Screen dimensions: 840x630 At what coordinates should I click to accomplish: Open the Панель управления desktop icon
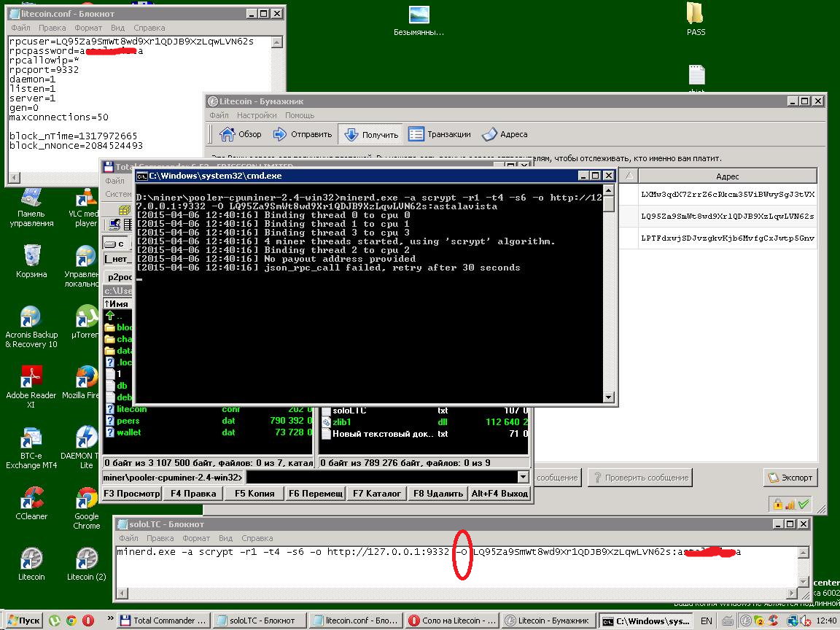click(31, 209)
